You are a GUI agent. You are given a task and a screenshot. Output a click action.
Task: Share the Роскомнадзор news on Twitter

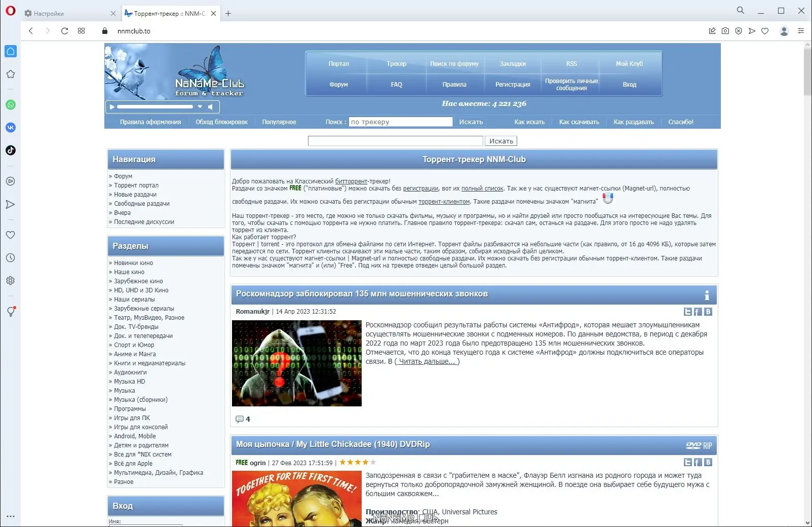pyautogui.click(x=687, y=312)
